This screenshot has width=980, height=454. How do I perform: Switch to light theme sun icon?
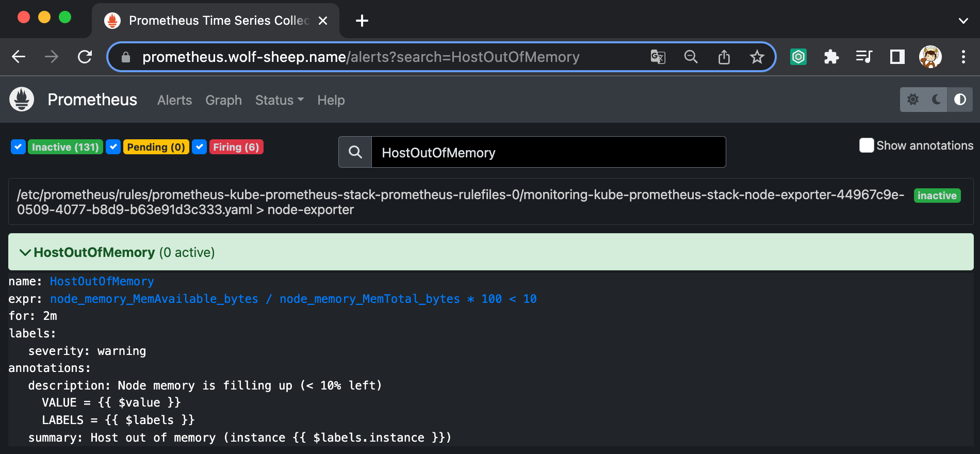point(913,100)
